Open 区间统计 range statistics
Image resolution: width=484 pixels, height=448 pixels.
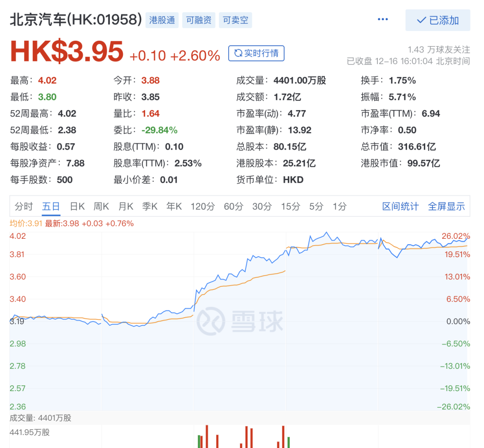400,206
